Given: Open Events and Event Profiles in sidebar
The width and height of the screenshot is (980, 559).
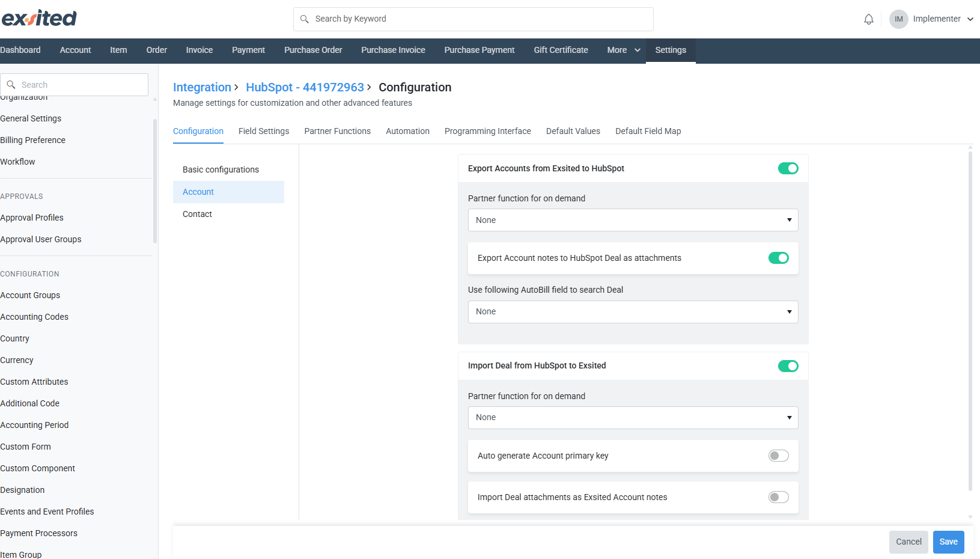Looking at the screenshot, I should pos(47,512).
